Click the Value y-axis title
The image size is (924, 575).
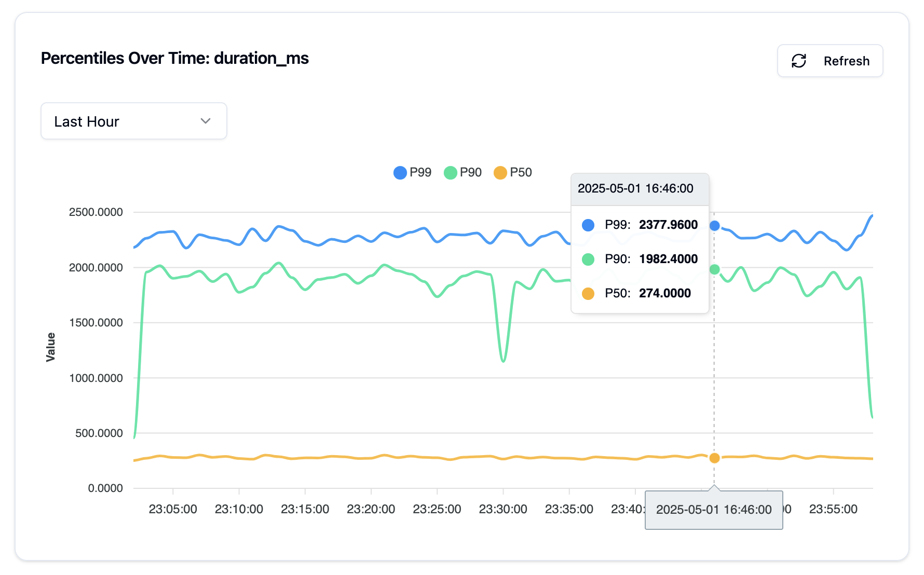(x=50, y=347)
